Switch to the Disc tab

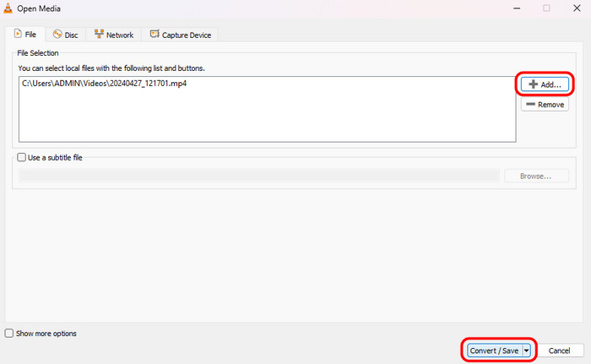pyautogui.click(x=66, y=35)
